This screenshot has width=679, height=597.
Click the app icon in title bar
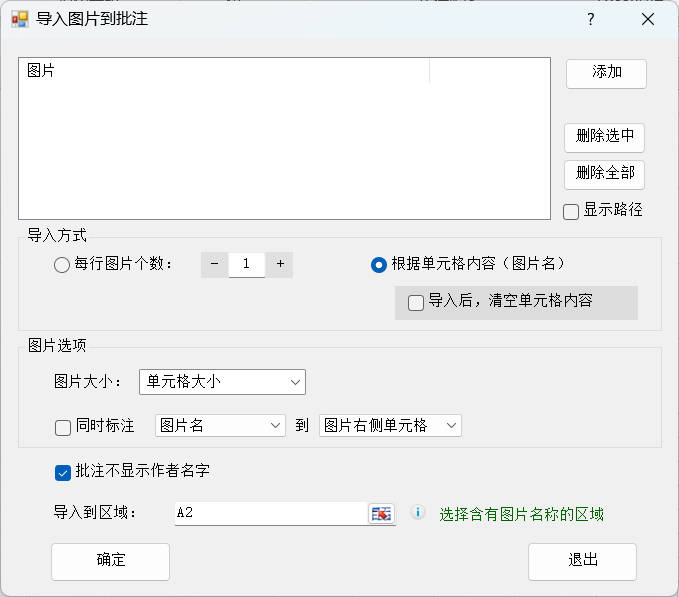coord(19,19)
